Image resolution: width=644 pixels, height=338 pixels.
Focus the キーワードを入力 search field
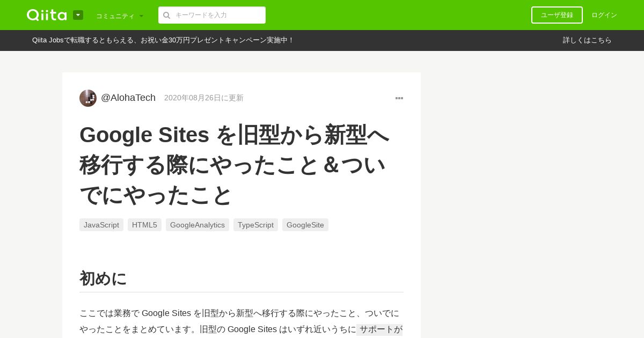pyautogui.click(x=212, y=15)
